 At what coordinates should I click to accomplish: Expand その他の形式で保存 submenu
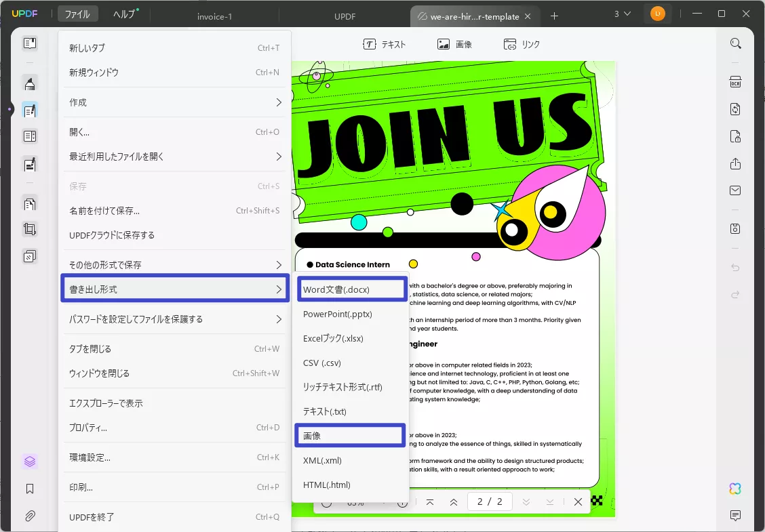(x=175, y=265)
